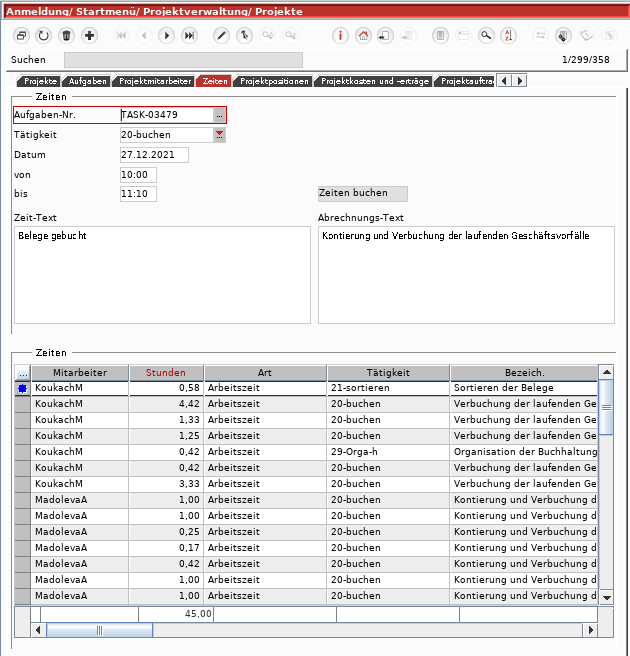Image resolution: width=630 pixels, height=656 pixels.
Task: Open the red info icon
Action: point(340,35)
